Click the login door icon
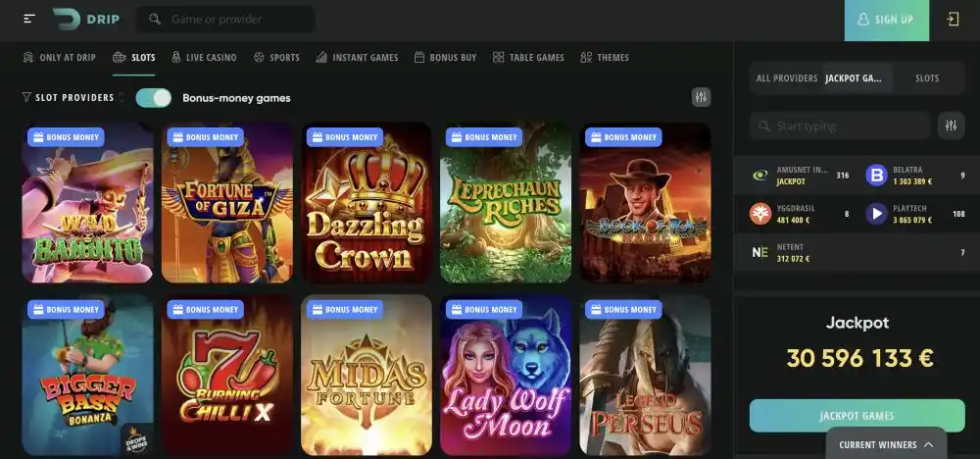Viewport: 980px width, 459px height. coord(953,20)
